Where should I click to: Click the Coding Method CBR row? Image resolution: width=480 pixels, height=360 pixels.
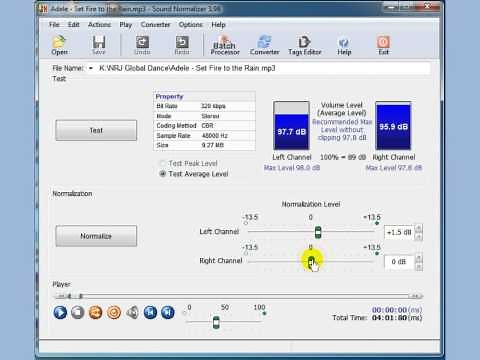tap(204, 126)
